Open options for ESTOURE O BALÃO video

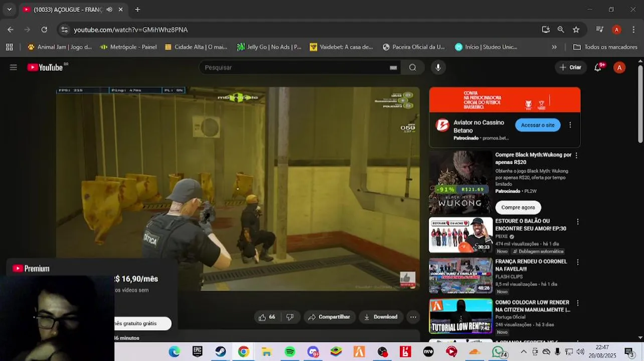(577, 222)
